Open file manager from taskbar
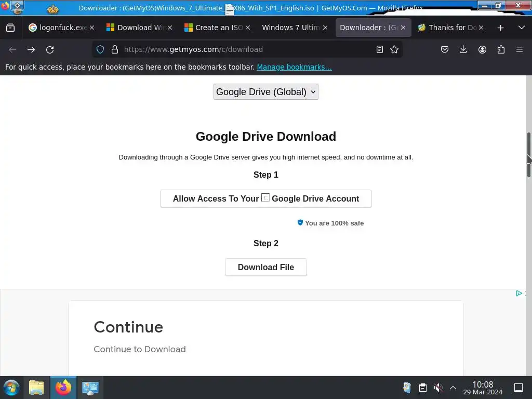The width and height of the screenshot is (532, 399). point(36,388)
